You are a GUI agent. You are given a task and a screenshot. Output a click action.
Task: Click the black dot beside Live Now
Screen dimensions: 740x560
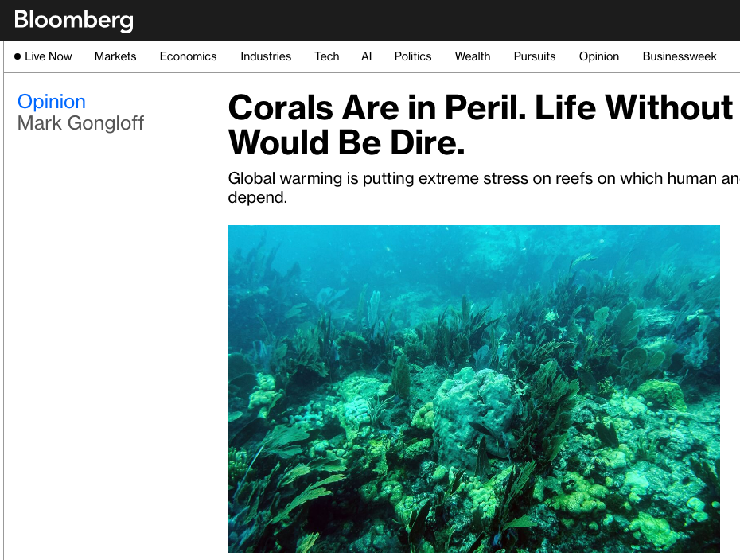point(18,56)
